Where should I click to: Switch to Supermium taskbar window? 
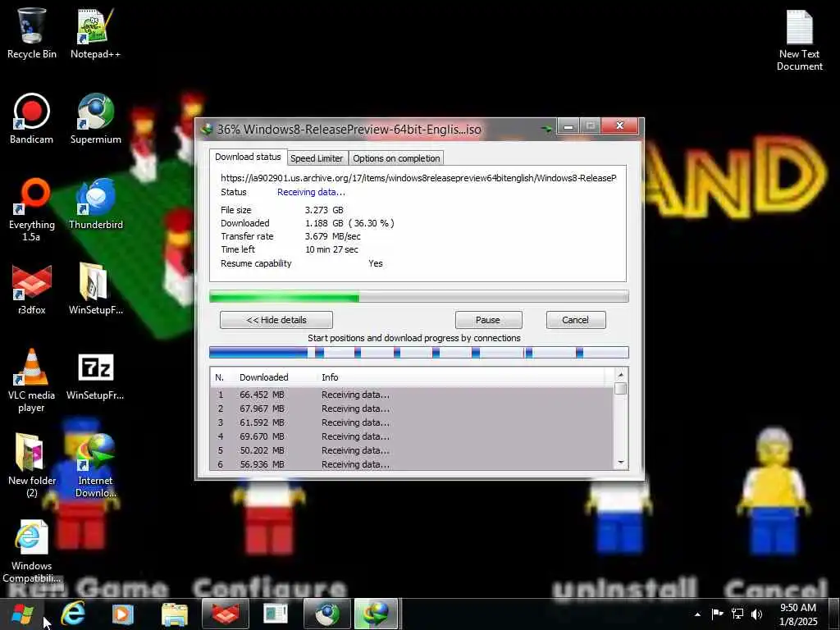coord(327,614)
